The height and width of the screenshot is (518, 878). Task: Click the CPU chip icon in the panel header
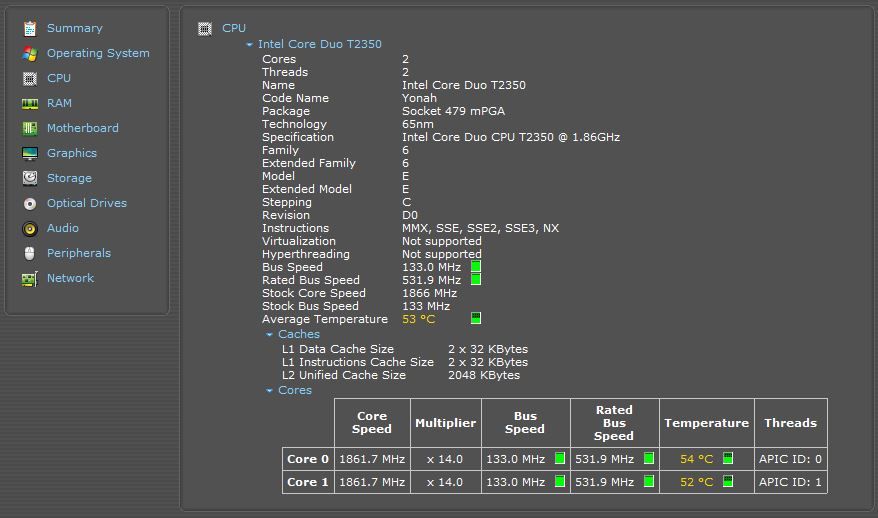point(205,29)
